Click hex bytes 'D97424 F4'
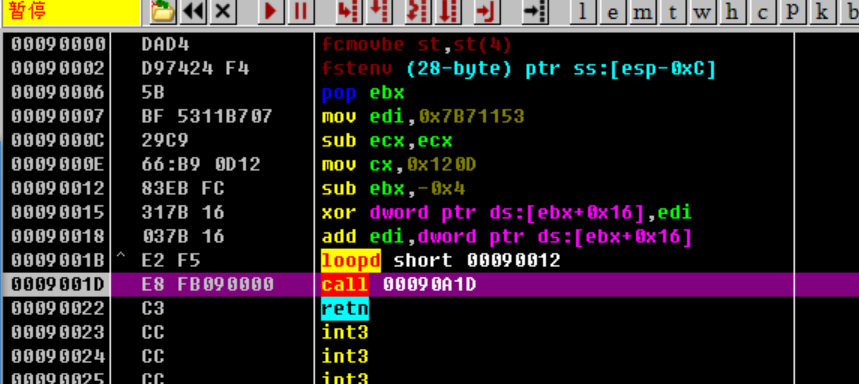The image size is (859, 384). point(195,68)
